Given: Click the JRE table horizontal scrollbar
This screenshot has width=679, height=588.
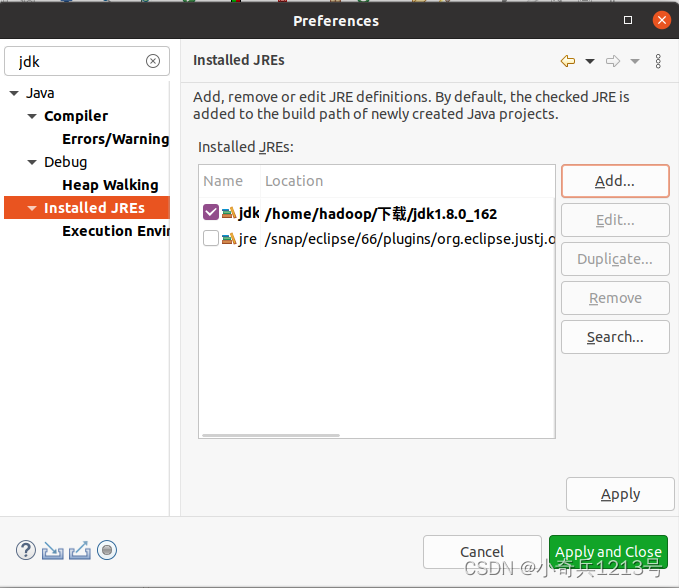Looking at the screenshot, I should (x=271, y=435).
